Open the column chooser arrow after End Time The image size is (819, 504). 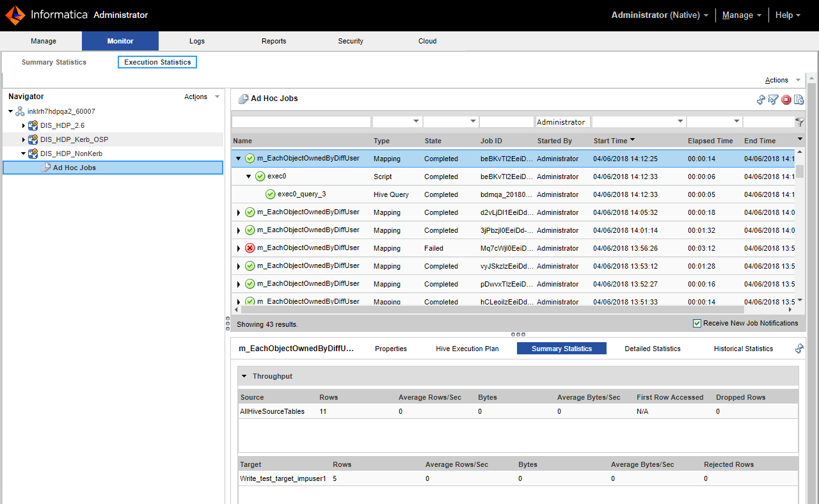click(800, 139)
